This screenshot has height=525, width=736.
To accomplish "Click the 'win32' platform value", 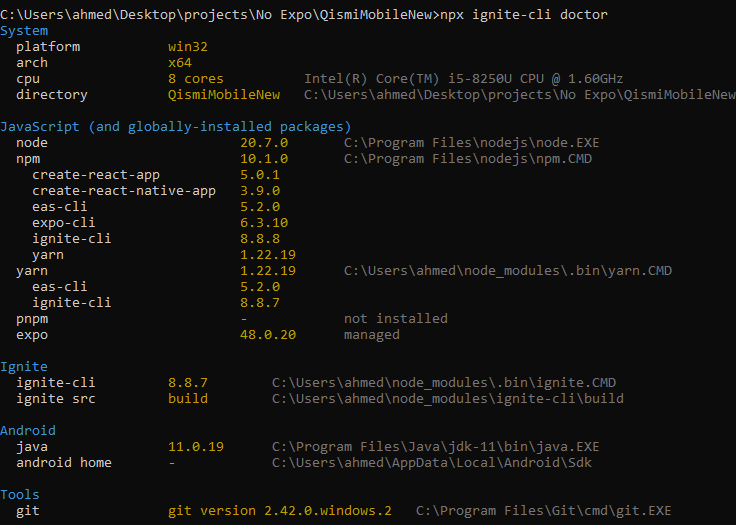I will 188,47.
